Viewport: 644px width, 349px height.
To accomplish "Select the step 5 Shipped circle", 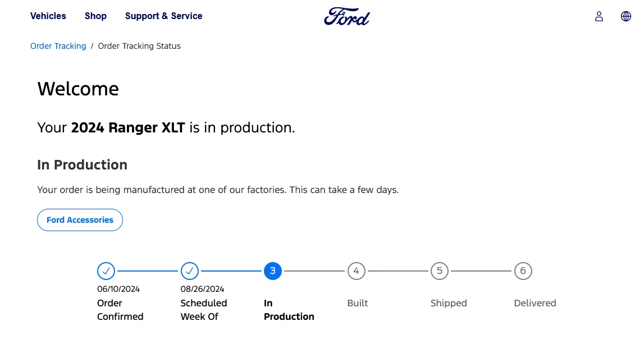I will [440, 271].
